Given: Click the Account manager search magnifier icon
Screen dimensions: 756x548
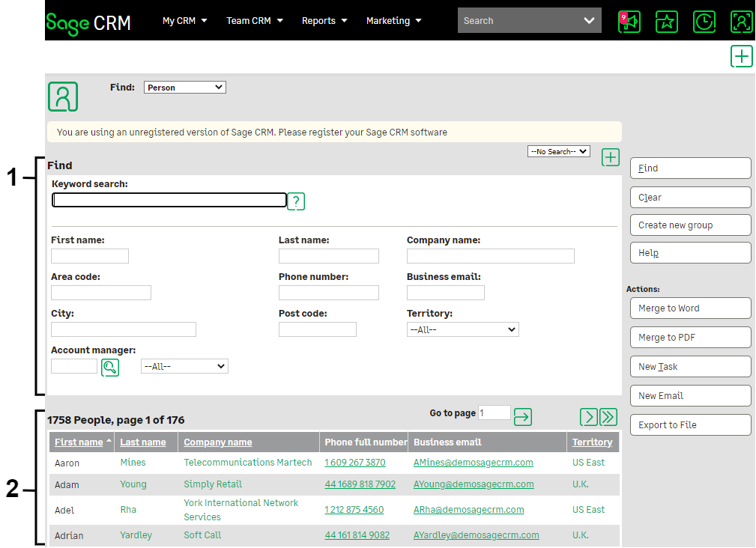Looking at the screenshot, I should point(110,367).
